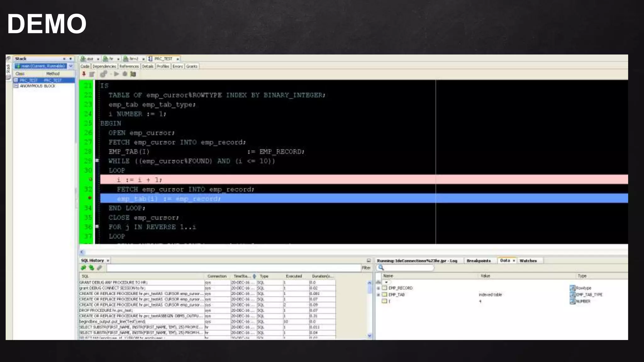Click the compile gears icon in toolbar
This screenshot has height=362, width=644.
(x=103, y=74)
